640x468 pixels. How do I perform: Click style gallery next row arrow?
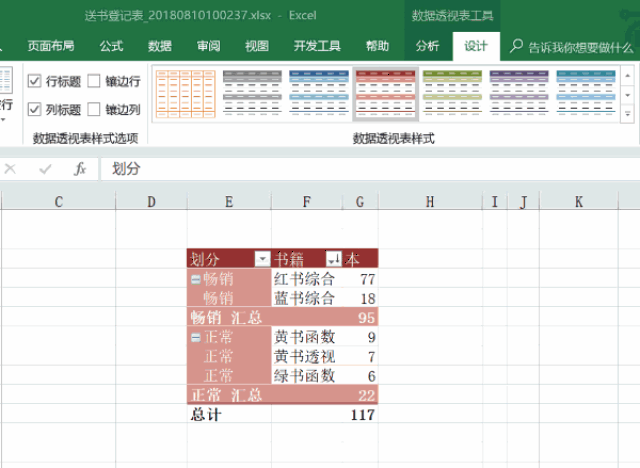[628, 95]
